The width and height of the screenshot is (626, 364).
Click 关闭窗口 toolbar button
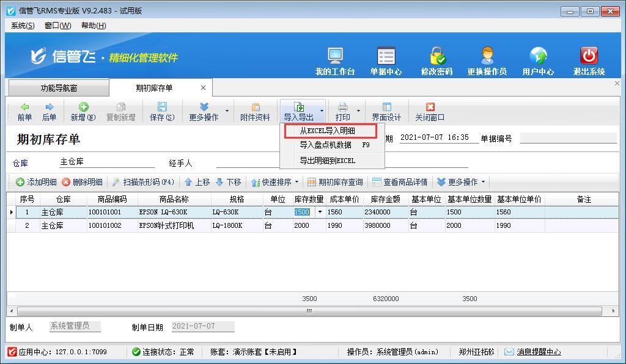click(x=430, y=107)
